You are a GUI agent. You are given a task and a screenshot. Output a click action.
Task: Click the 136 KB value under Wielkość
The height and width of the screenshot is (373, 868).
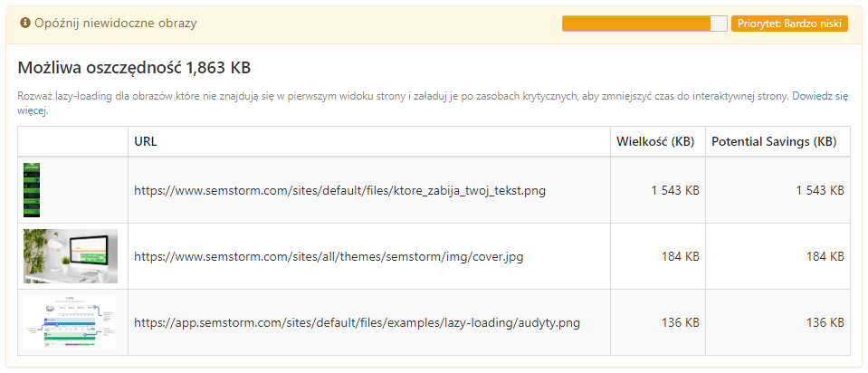(x=680, y=323)
